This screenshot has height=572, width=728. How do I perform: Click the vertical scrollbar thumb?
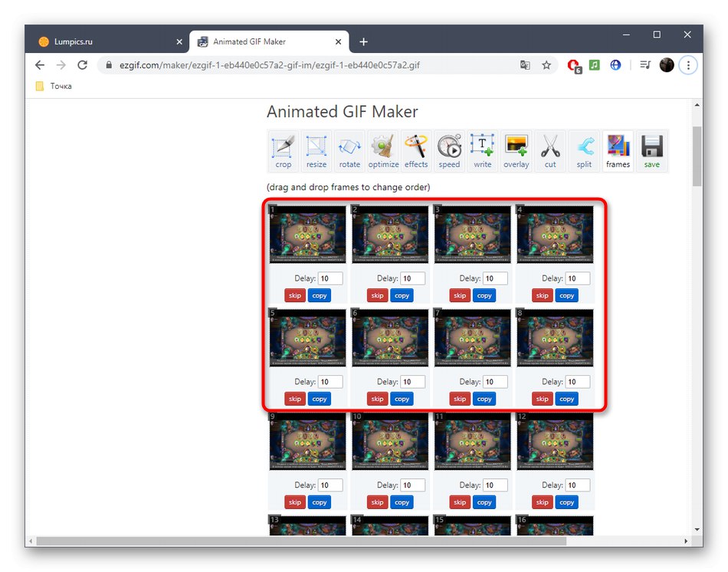(697, 156)
